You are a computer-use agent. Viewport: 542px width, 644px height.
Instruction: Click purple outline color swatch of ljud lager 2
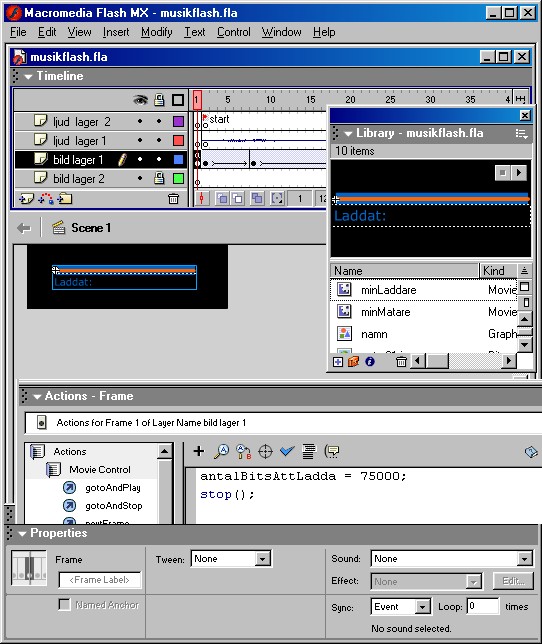178,122
